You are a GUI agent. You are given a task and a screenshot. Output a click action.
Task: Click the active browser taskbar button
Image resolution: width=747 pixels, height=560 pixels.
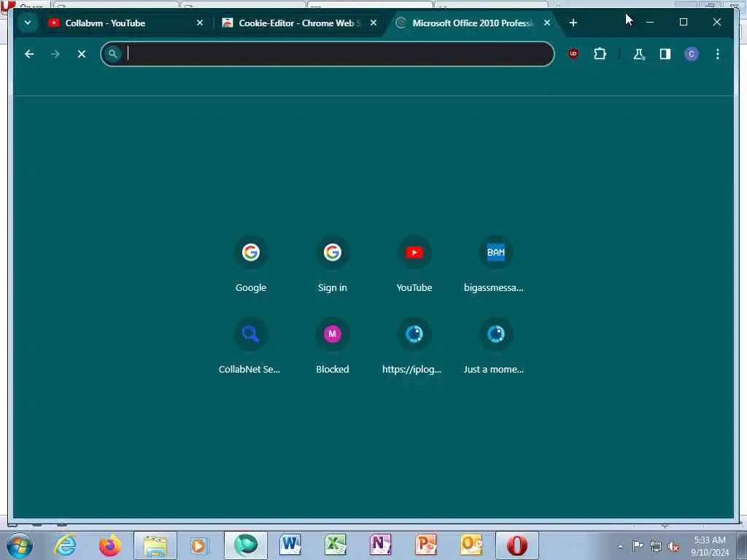click(245, 545)
